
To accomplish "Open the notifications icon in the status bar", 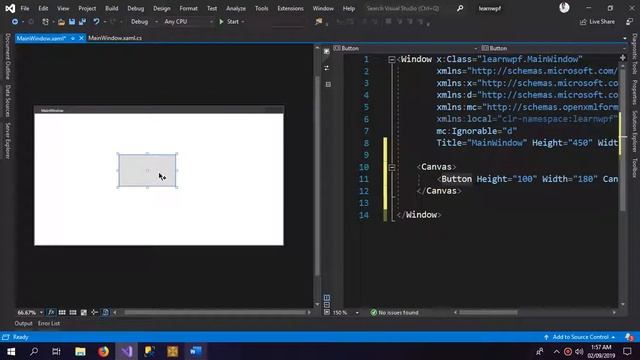I will coord(629,337).
